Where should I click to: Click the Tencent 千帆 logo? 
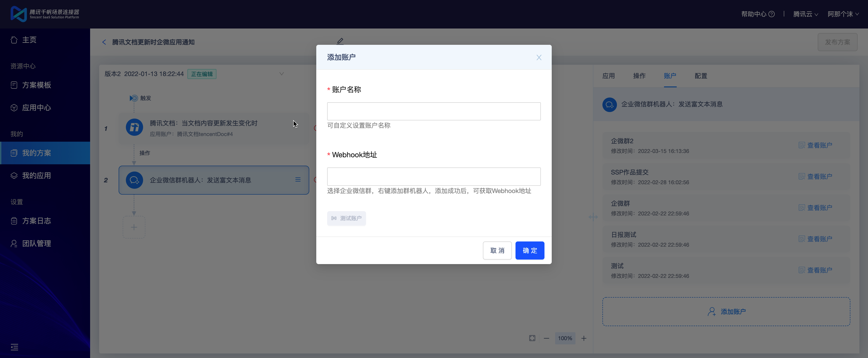point(45,14)
